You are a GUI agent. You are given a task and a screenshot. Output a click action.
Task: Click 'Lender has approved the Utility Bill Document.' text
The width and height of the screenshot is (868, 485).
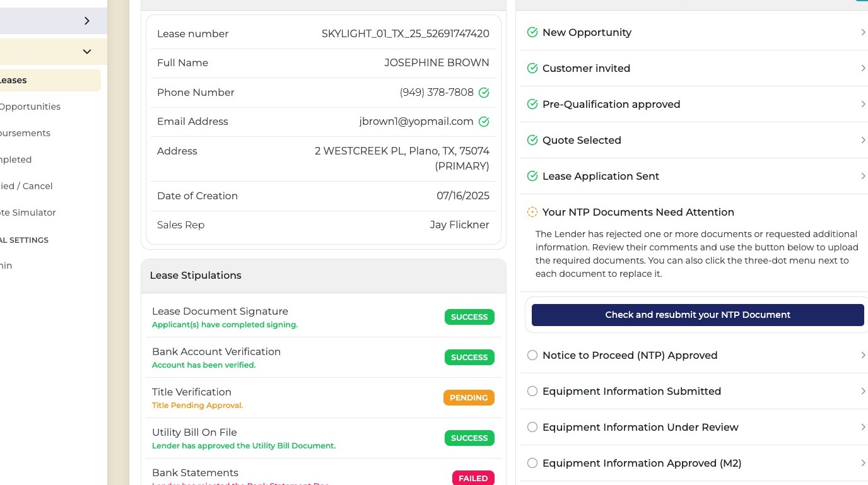(243, 447)
